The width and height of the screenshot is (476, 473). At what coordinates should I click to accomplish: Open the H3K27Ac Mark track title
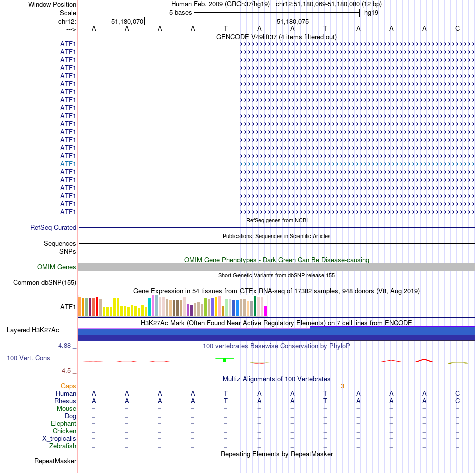pos(276,323)
